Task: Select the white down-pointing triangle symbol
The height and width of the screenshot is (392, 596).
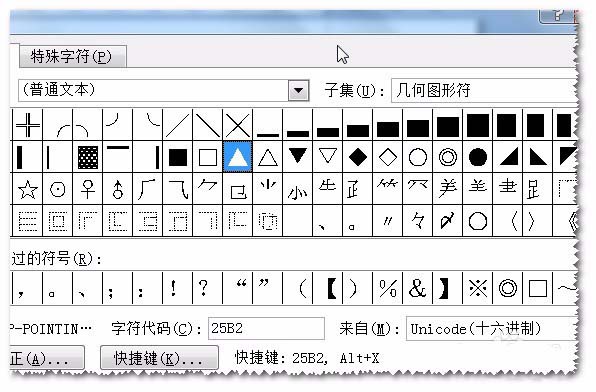Action: 328,157
